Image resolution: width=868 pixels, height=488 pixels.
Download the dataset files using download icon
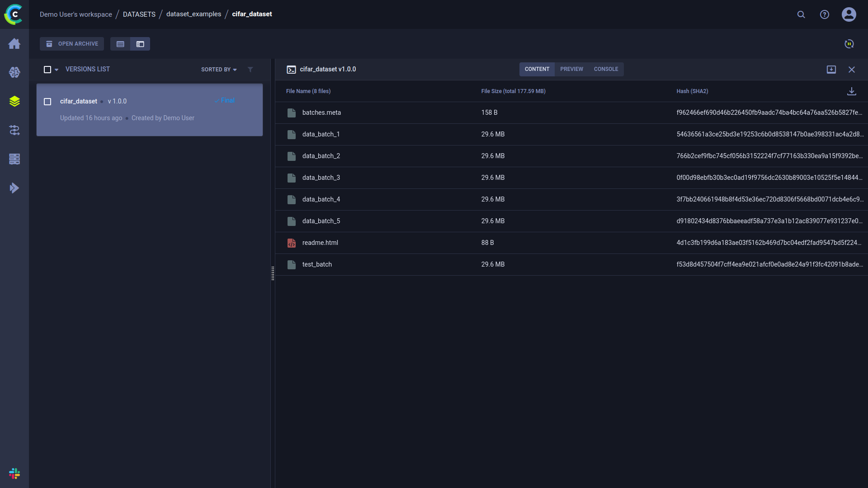[852, 91]
